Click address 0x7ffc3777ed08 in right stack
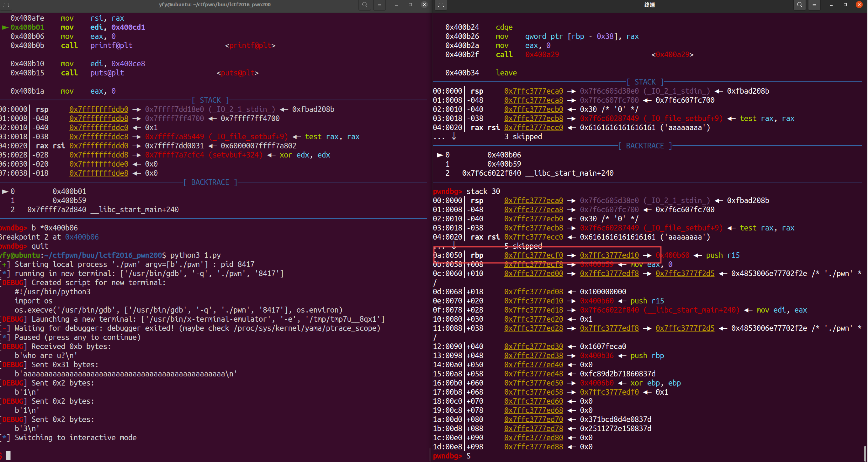The width and height of the screenshot is (868, 462). 534,292
